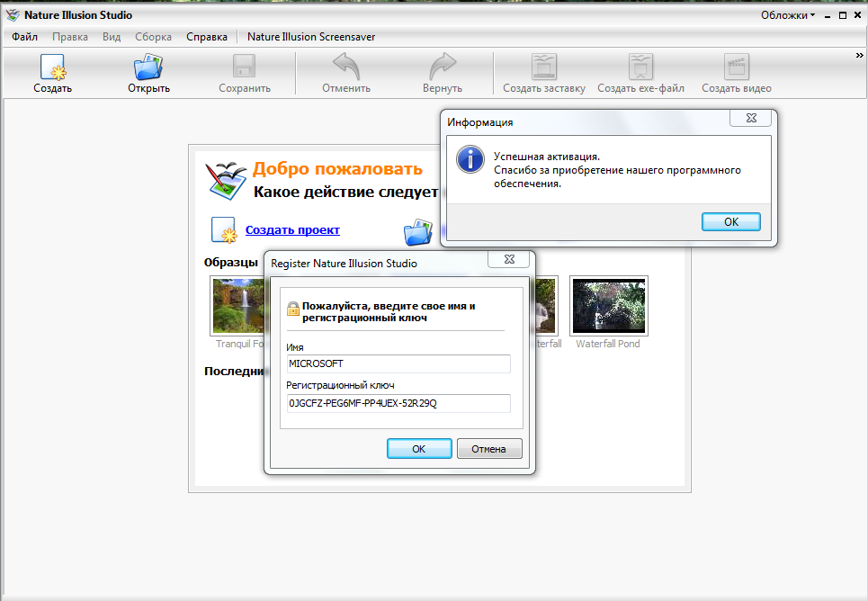Click the blue info icon in the Информация dialog
This screenshot has width=868, height=601.
470,159
